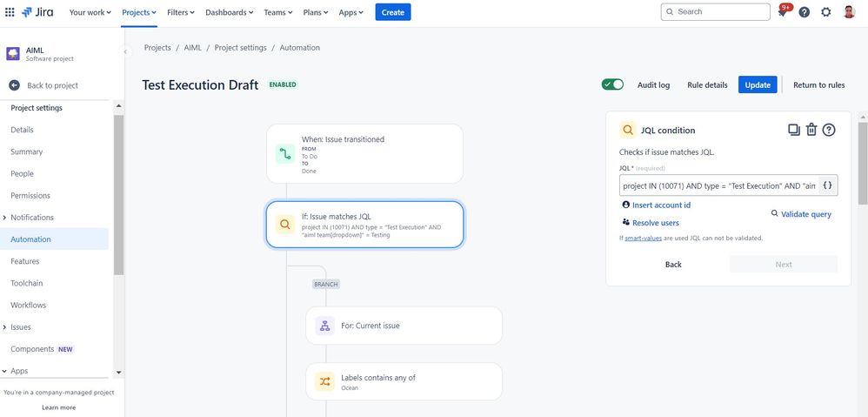Click the Back to project arrow icon
Image resolution: width=868 pixels, height=417 pixels.
(15, 85)
